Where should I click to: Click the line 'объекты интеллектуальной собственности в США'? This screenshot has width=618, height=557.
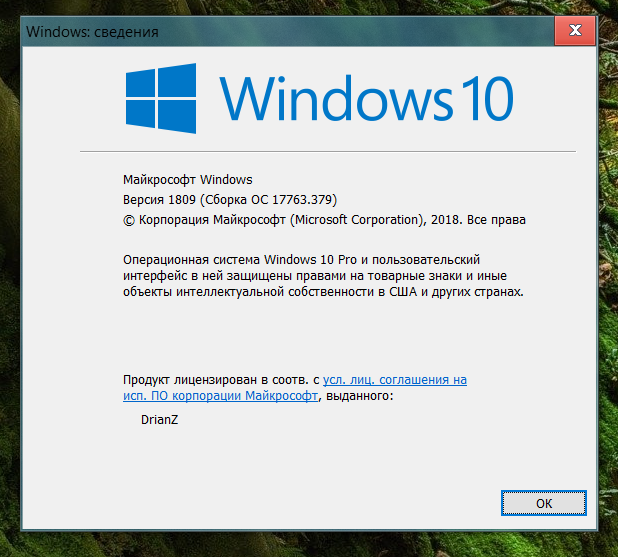coord(270,292)
